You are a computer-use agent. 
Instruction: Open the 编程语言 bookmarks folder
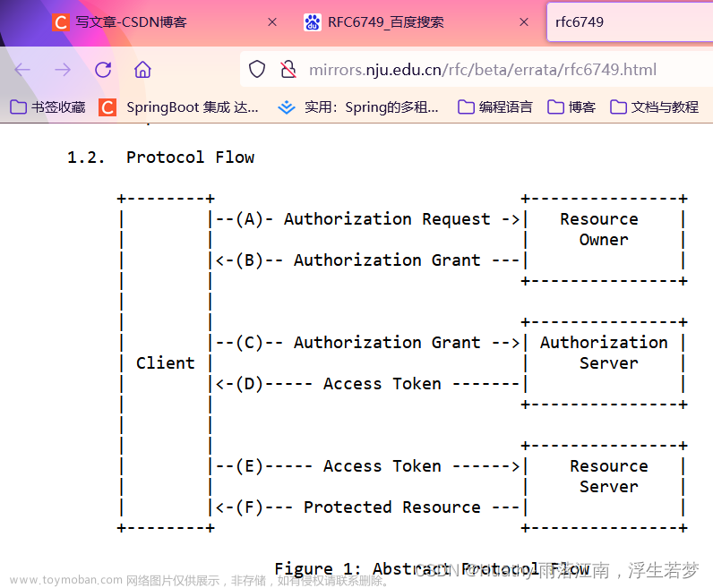(x=495, y=107)
